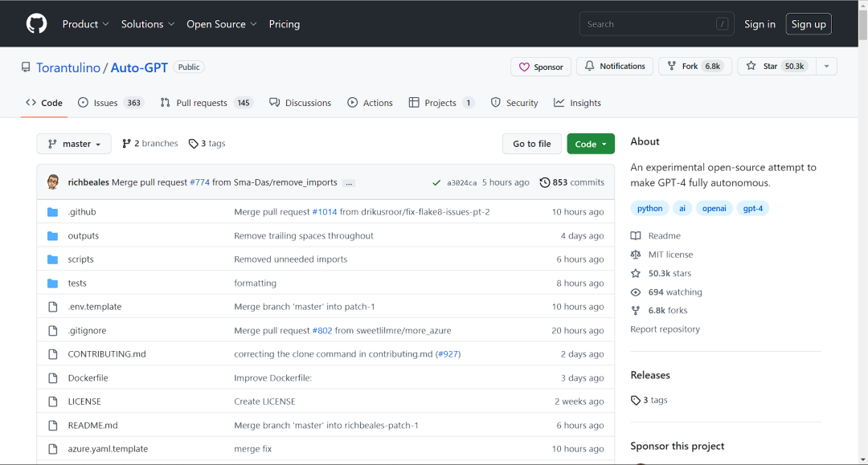Viewport: 868px width, 465px height.
Task: Click the gpt-4 topic tag
Action: click(752, 209)
